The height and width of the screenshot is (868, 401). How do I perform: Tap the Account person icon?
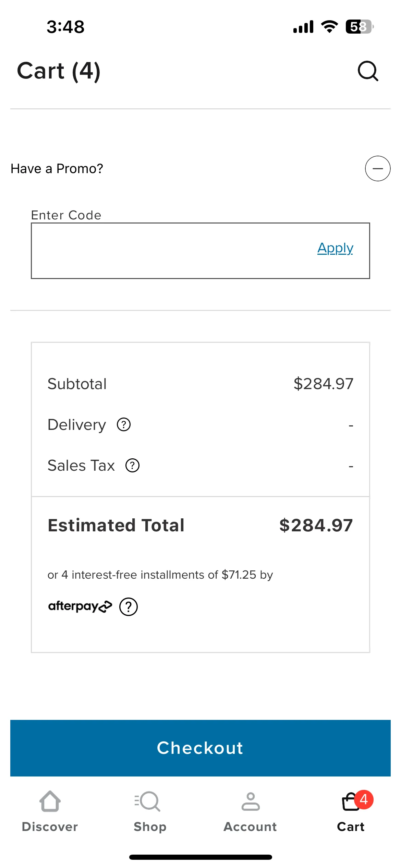point(251,801)
